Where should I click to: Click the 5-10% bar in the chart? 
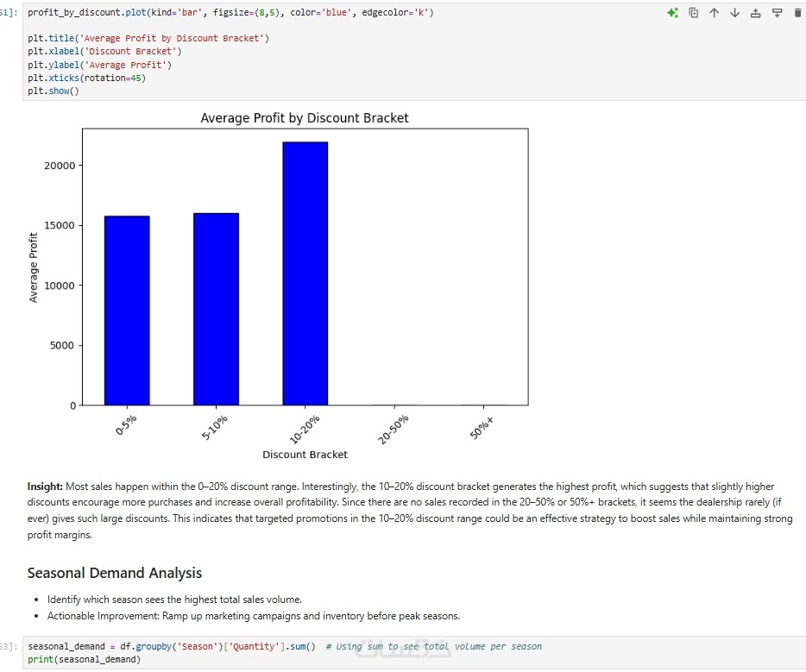click(x=216, y=309)
